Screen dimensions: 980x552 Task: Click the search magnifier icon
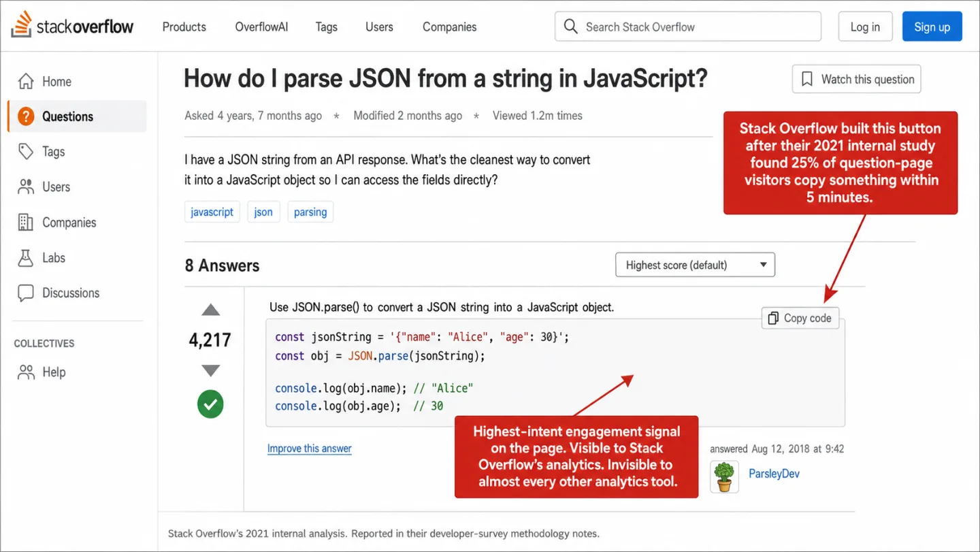coord(571,27)
